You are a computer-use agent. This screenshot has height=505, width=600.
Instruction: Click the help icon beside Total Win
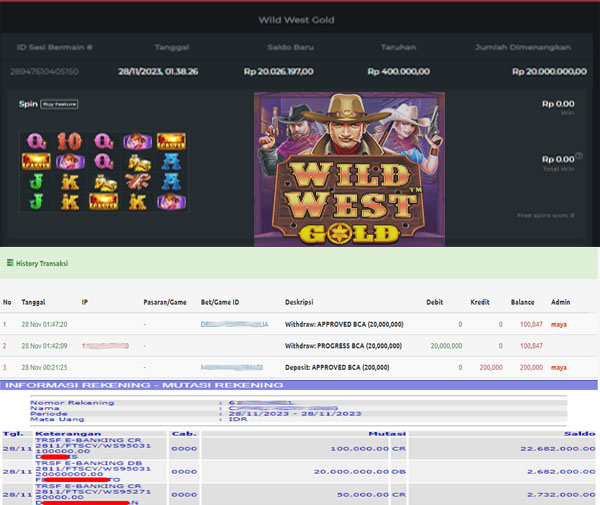coord(579,155)
